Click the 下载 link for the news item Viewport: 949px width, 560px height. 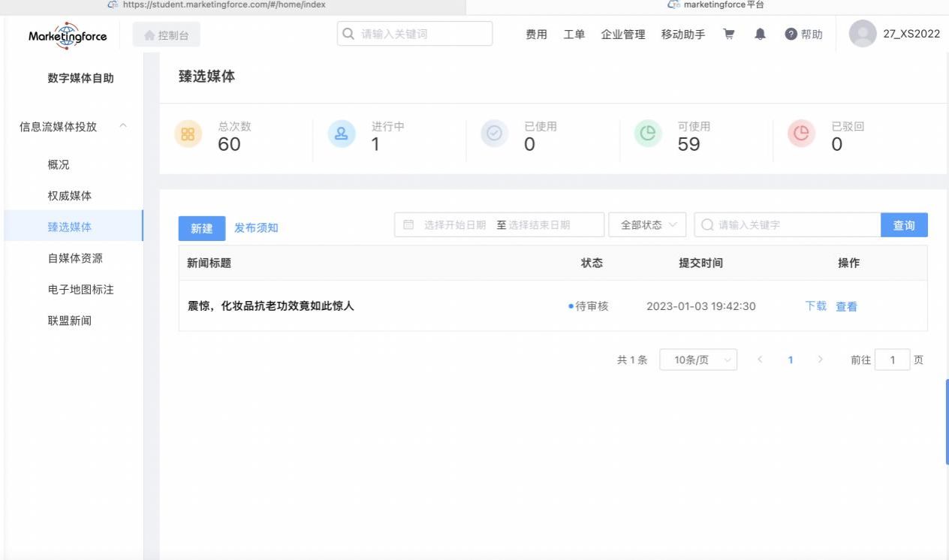coord(815,306)
